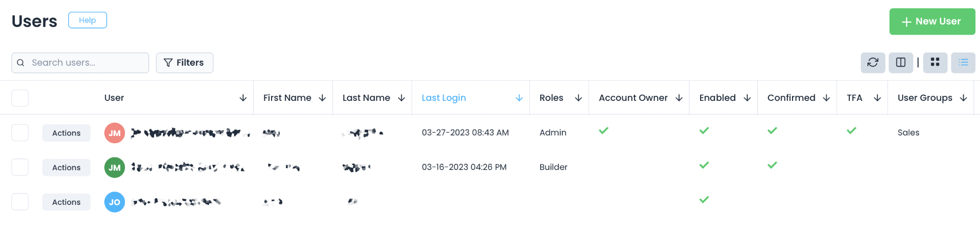
Task: Toggle the select-all header checkbox
Action: (x=20, y=98)
